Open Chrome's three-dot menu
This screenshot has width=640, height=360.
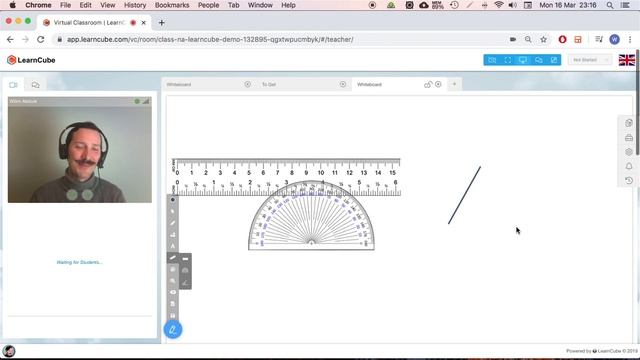(630, 40)
